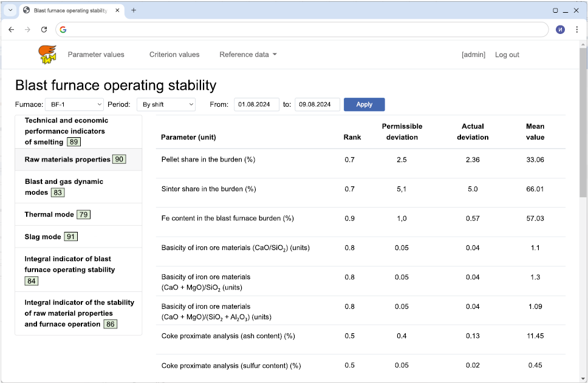Reload the page with browser refresh icon
The width and height of the screenshot is (588, 383).
pyautogui.click(x=44, y=29)
